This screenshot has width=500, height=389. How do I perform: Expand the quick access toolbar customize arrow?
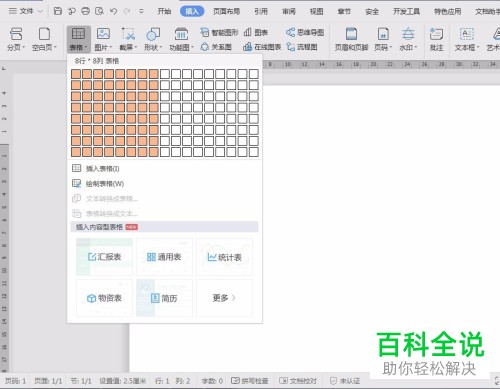141,11
